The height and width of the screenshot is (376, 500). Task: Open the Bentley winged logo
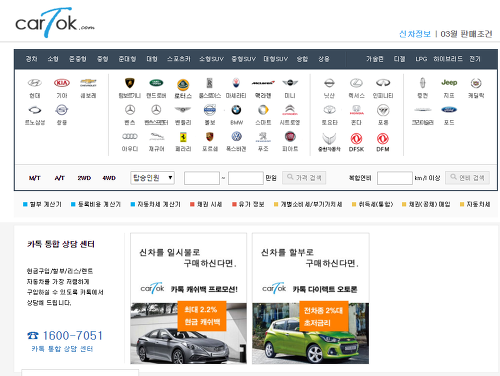click(x=183, y=110)
